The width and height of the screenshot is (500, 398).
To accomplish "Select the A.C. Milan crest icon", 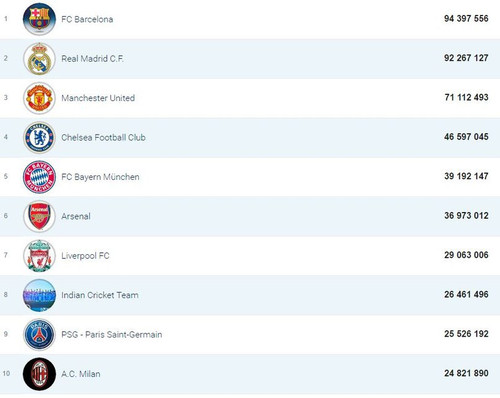I will click(x=39, y=374).
